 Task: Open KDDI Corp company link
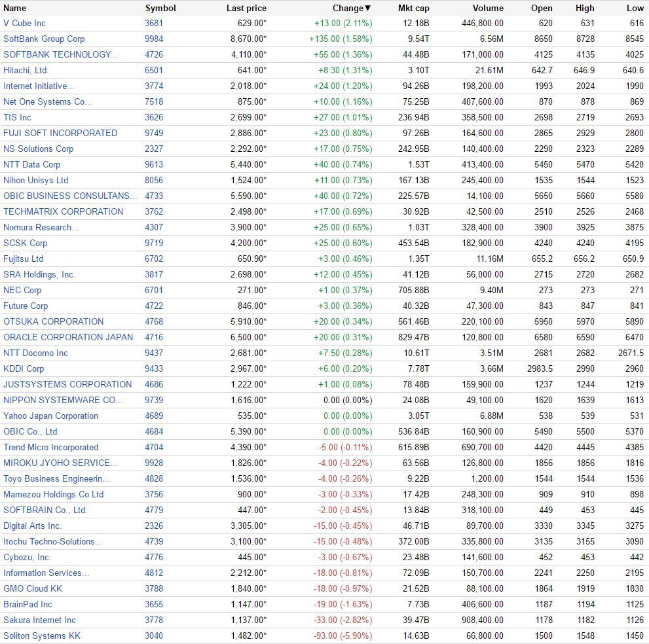click(24, 369)
